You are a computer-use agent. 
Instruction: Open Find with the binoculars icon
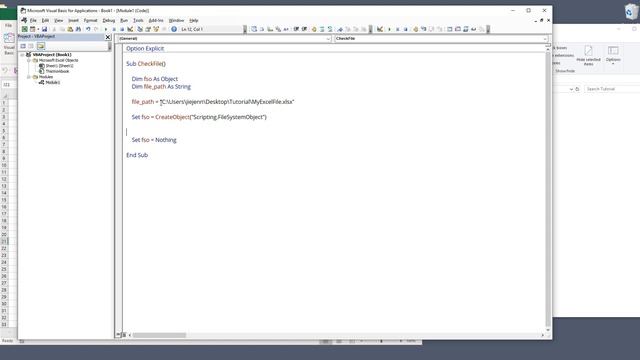point(78,29)
